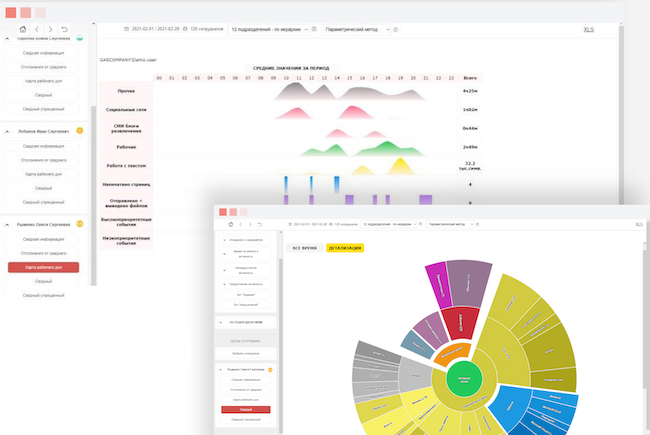Collapse the Рыженко section in the front window sidebar

pos(221,369)
